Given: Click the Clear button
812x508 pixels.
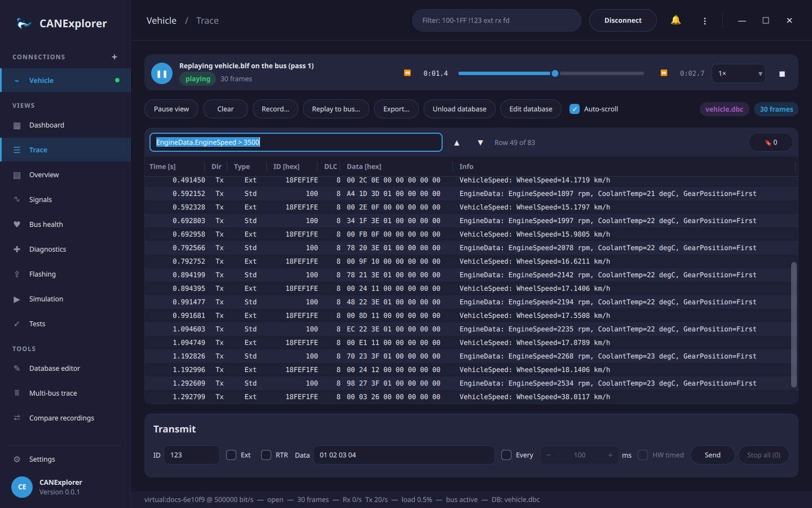Looking at the screenshot, I should [x=226, y=109].
